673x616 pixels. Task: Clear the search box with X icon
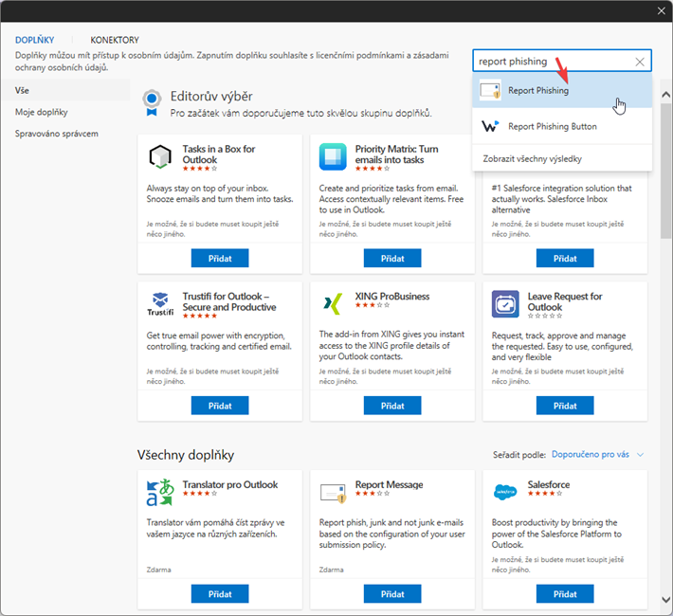coord(640,62)
